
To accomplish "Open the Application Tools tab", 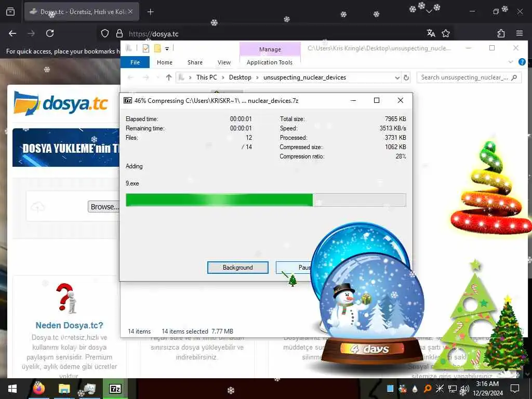I will 270,62.
